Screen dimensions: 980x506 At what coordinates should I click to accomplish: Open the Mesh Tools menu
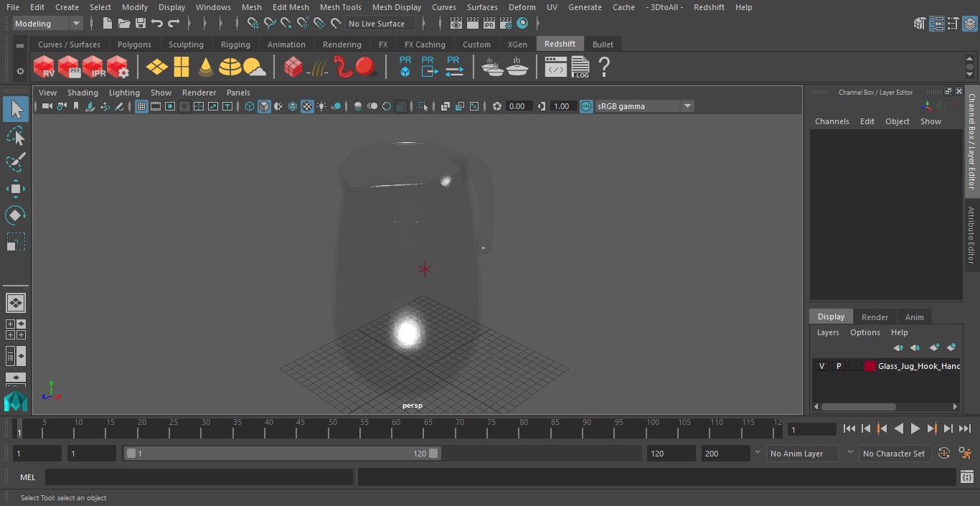tap(340, 7)
